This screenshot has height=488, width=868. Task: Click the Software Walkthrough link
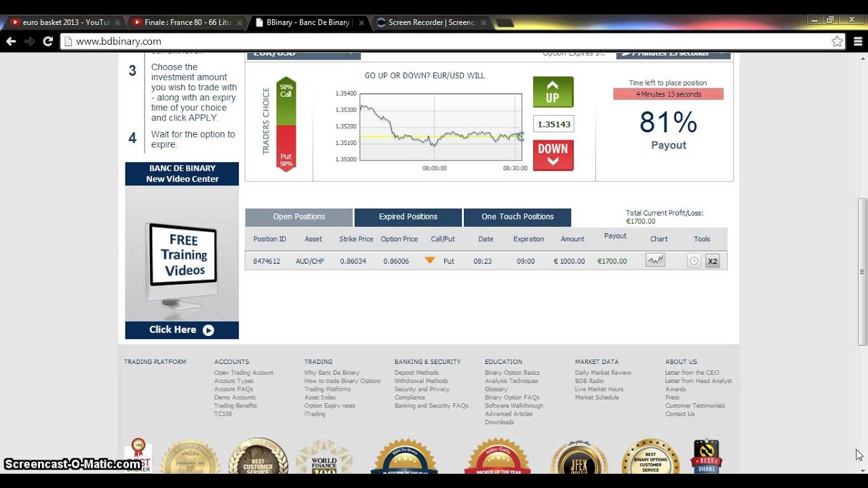point(514,405)
